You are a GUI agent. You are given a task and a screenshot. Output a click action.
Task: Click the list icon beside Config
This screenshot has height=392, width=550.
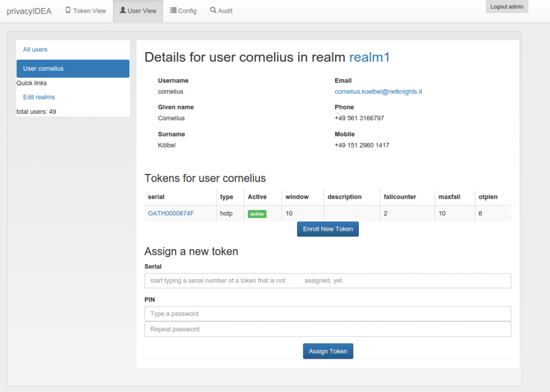coord(173,10)
